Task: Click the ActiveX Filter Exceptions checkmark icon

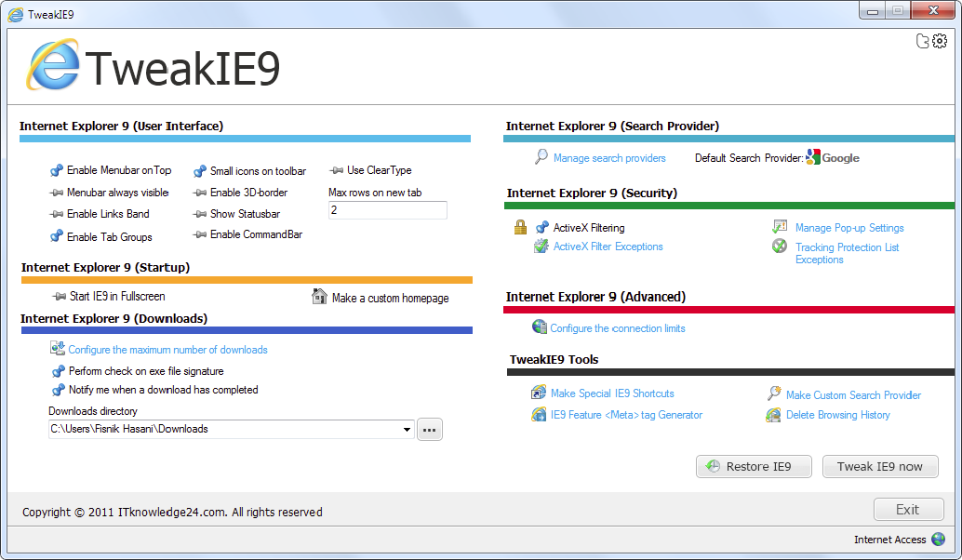Action: click(541, 246)
